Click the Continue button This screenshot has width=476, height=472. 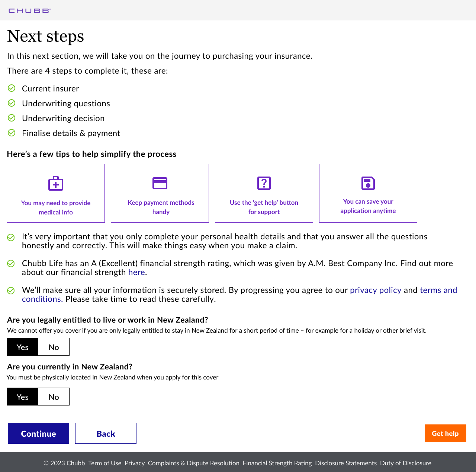coord(38,433)
